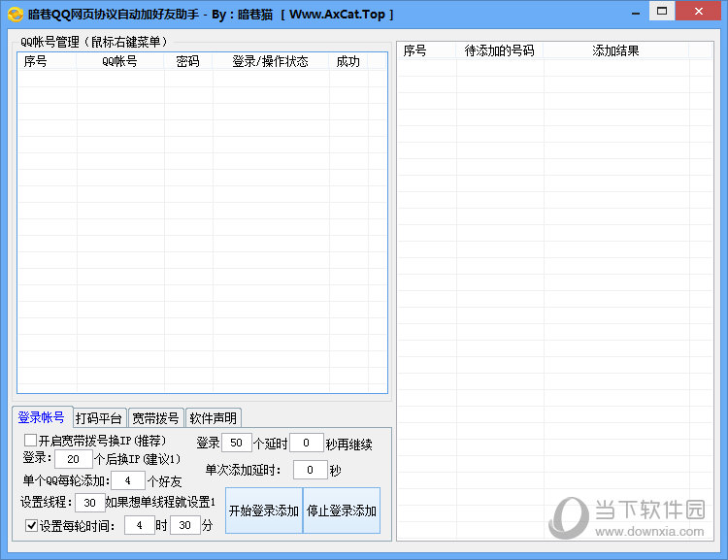The height and width of the screenshot is (560, 728).
Task: Toggle the 设置每轮时间 checkbox
Action: point(31,526)
